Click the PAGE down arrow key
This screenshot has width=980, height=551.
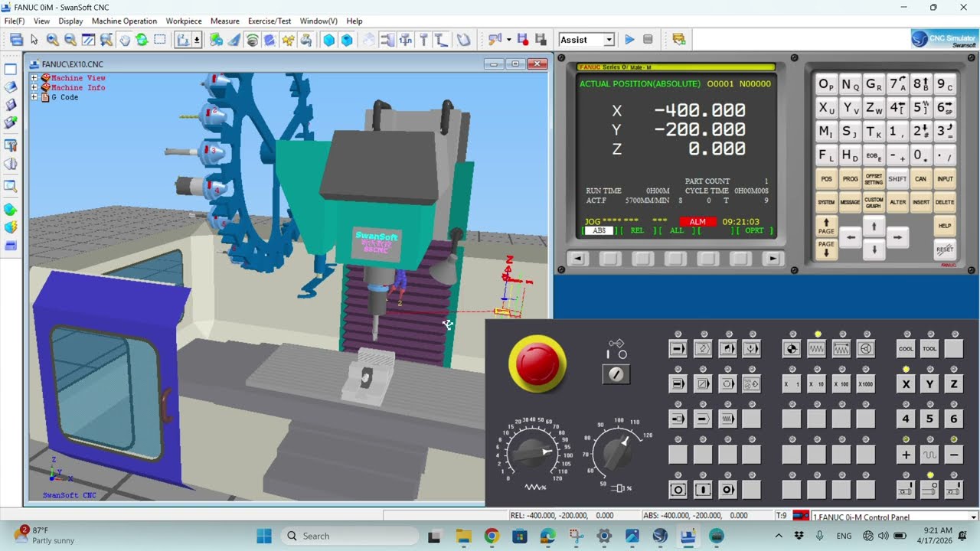point(826,249)
